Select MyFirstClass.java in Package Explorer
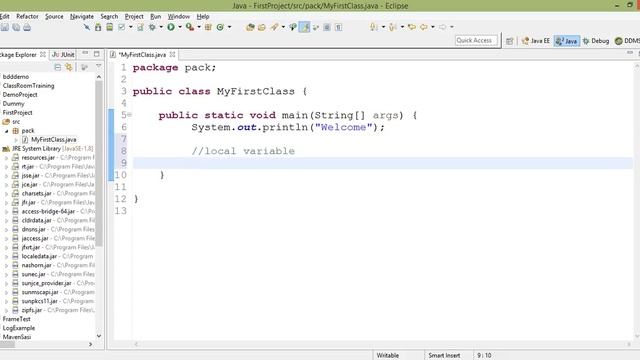 [49, 140]
